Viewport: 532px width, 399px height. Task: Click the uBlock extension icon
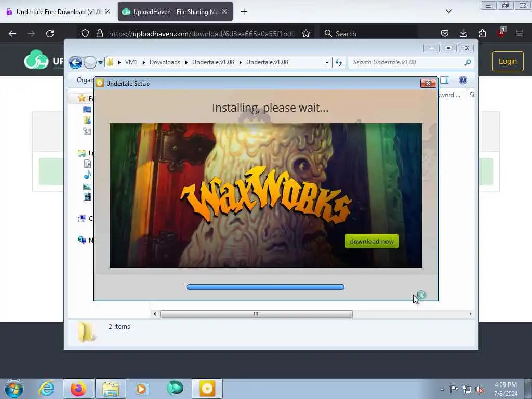501,33
